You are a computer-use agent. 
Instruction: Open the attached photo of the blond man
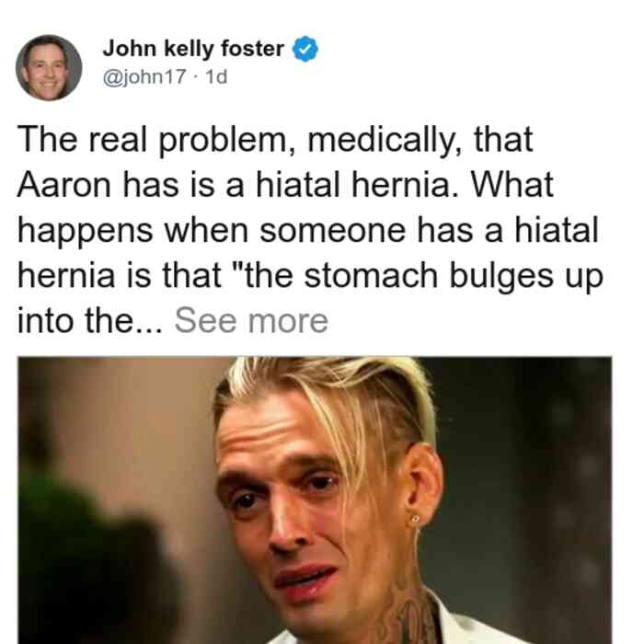click(x=315, y=500)
